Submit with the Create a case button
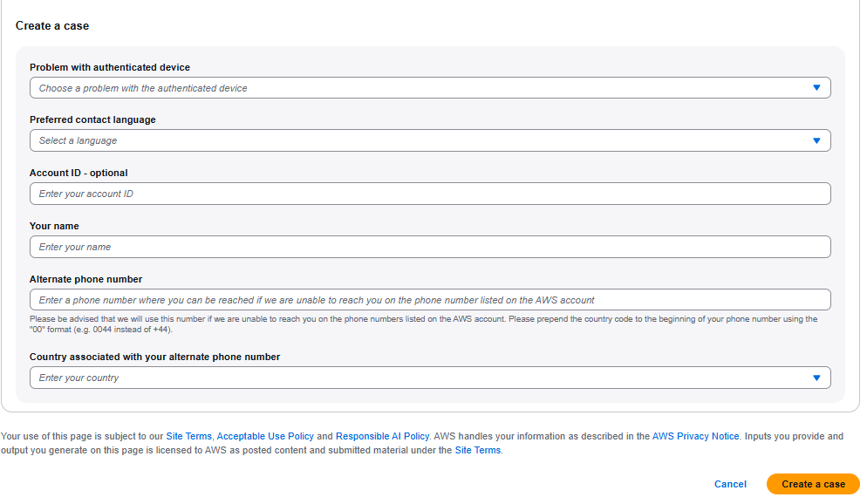The image size is (867, 504). tap(813, 484)
